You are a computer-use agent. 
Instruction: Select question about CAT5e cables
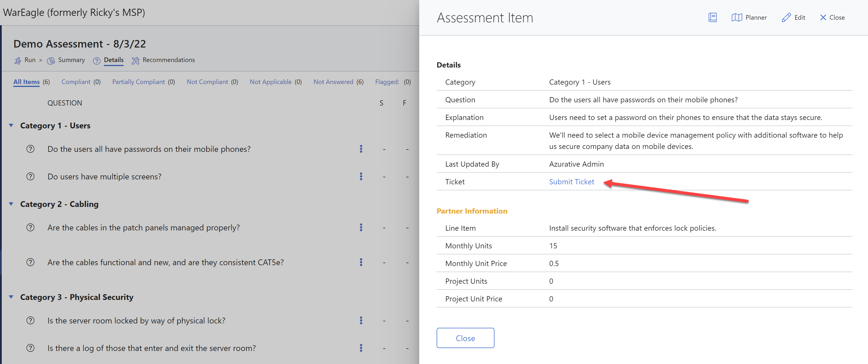[165, 263]
